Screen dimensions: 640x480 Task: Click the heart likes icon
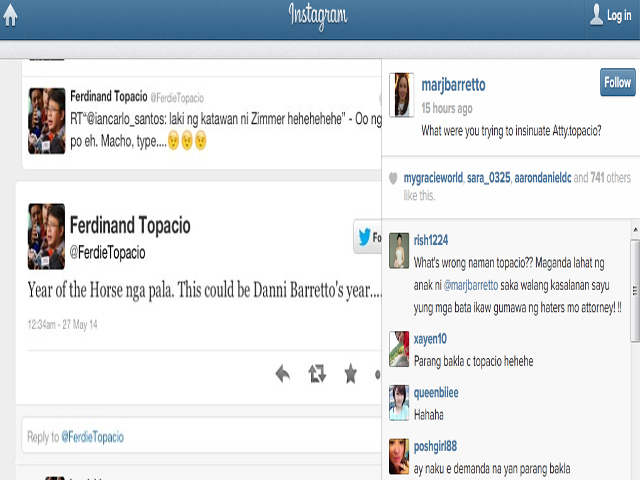click(393, 178)
